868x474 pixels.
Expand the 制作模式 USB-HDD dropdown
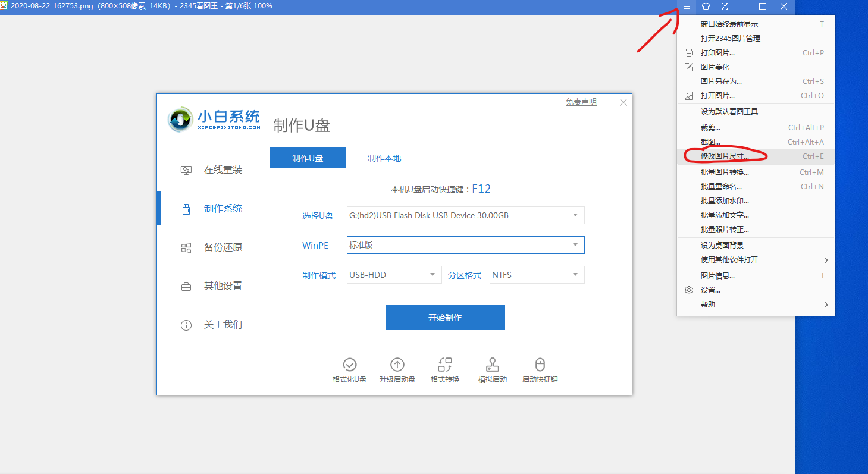click(x=432, y=275)
